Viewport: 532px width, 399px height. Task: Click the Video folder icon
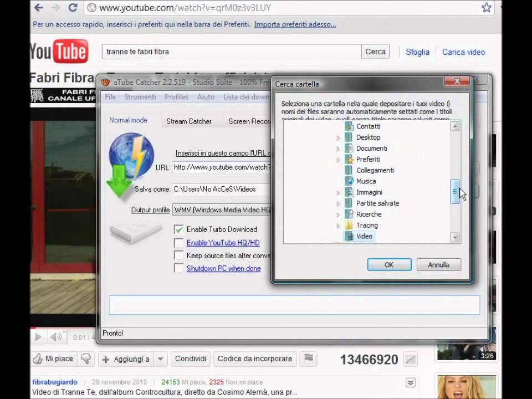[x=349, y=236]
